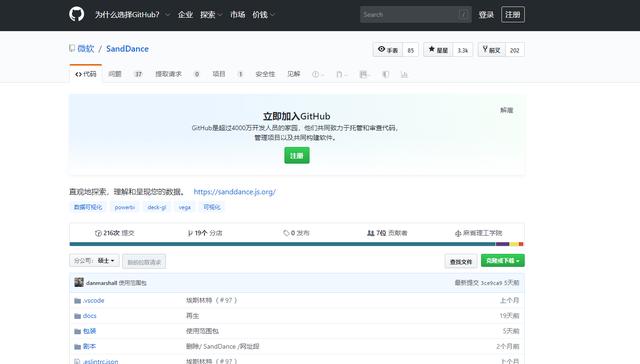Open the 微软 owner link
This screenshot has width=640, height=364.
pyautogui.click(x=86, y=49)
